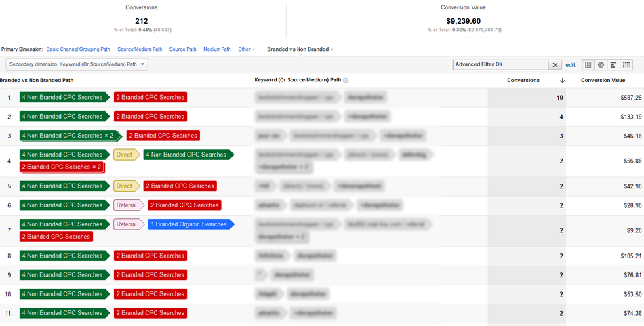Click the Conversions column header
This screenshot has height=326, width=644.
click(x=523, y=80)
